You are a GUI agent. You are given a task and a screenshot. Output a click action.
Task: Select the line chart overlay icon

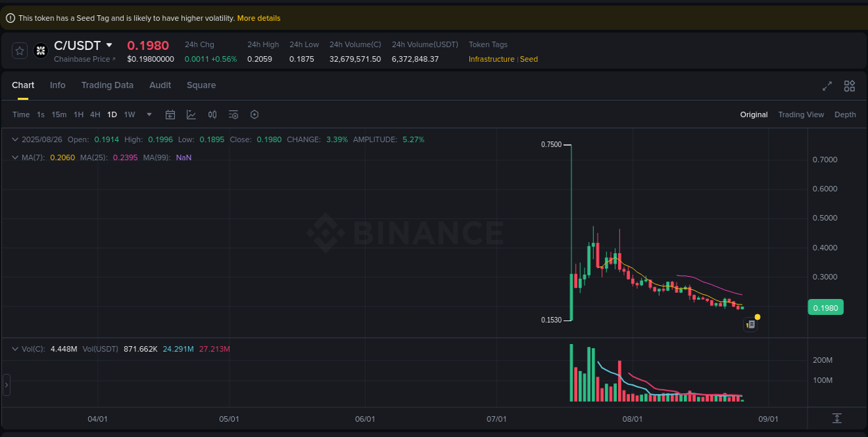click(x=191, y=114)
